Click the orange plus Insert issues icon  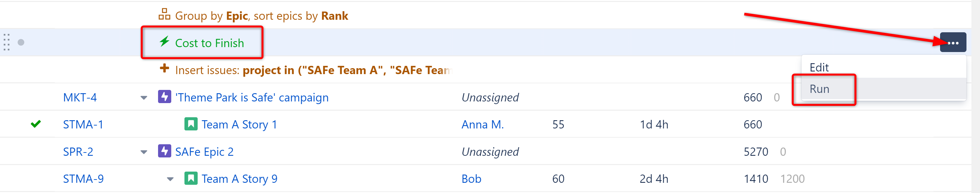pos(164,69)
